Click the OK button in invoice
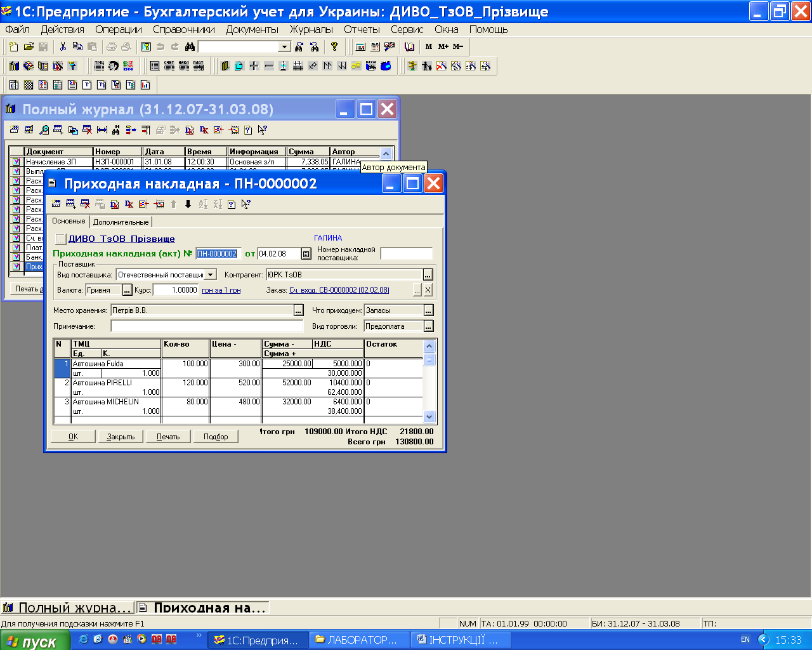The width and height of the screenshot is (812, 650). pos(74,437)
